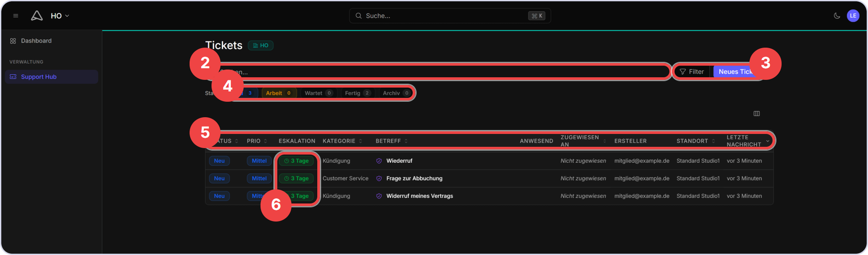The height and width of the screenshot is (255, 868).
Task: Click Kündigung in the Wiederruf row
Action: click(x=336, y=161)
